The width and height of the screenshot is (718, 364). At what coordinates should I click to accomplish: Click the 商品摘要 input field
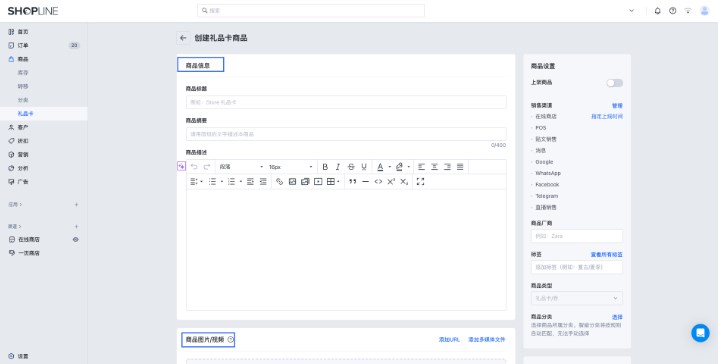point(346,134)
